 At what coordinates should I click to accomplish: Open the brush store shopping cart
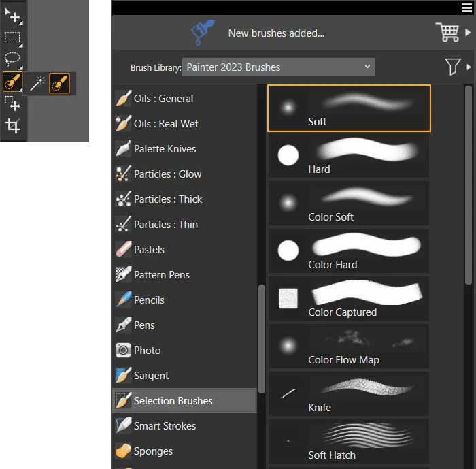pyautogui.click(x=447, y=32)
